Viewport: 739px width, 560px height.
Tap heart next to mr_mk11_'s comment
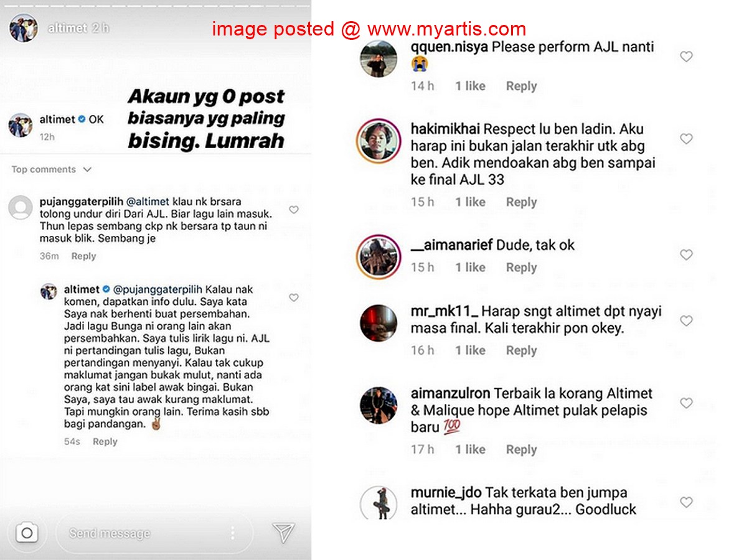[x=686, y=320]
